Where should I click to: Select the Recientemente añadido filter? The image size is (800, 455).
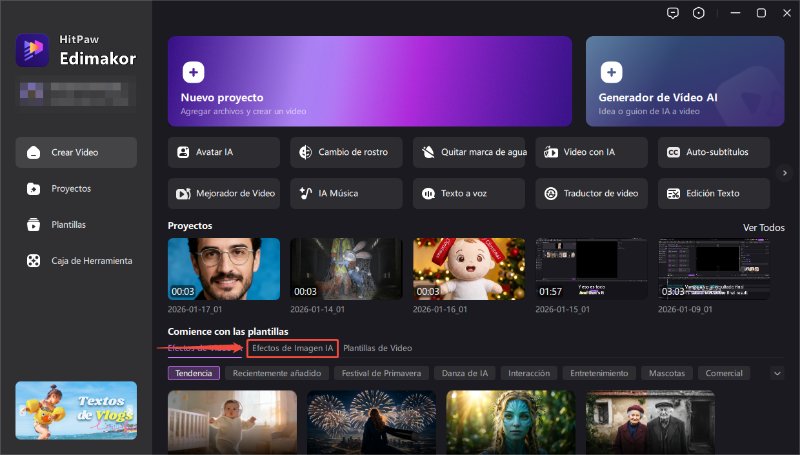[277, 373]
